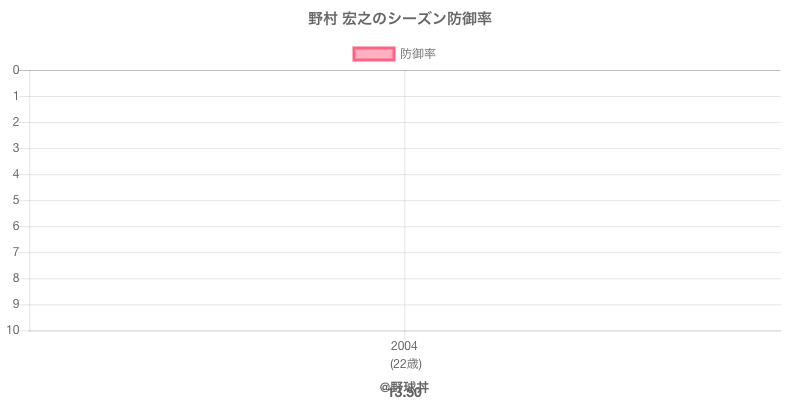Toggle the 防御率 legend label

pyautogui.click(x=418, y=54)
